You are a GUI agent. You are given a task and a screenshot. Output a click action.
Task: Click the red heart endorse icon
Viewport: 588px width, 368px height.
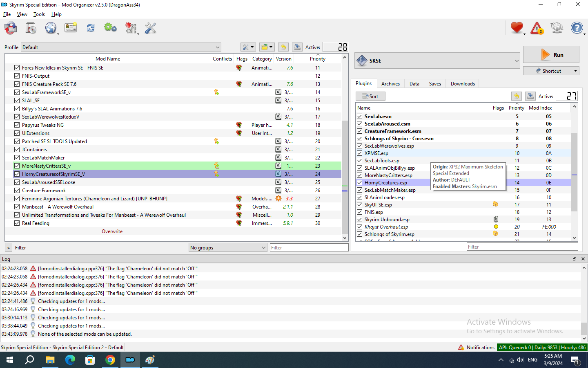[x=517, y=28]
